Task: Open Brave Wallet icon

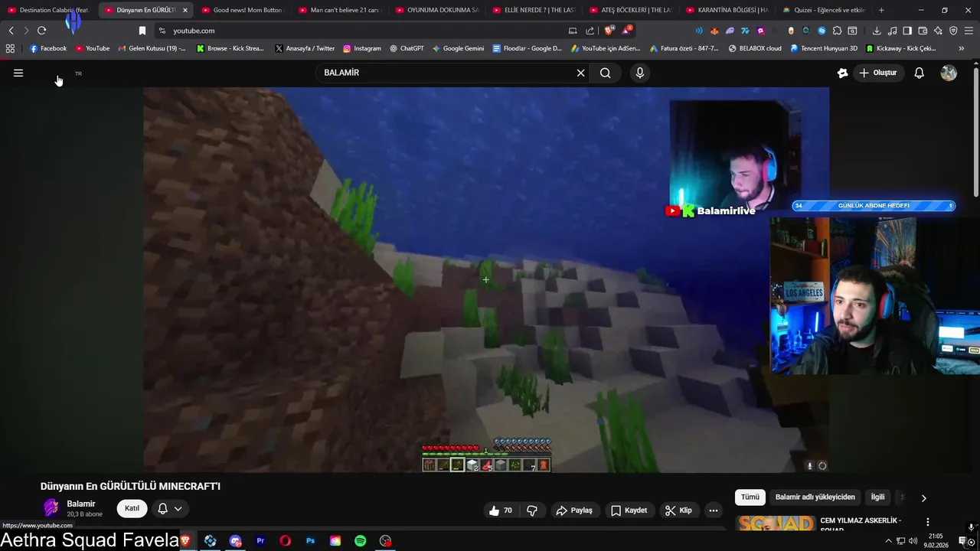Action: (923, 31)
